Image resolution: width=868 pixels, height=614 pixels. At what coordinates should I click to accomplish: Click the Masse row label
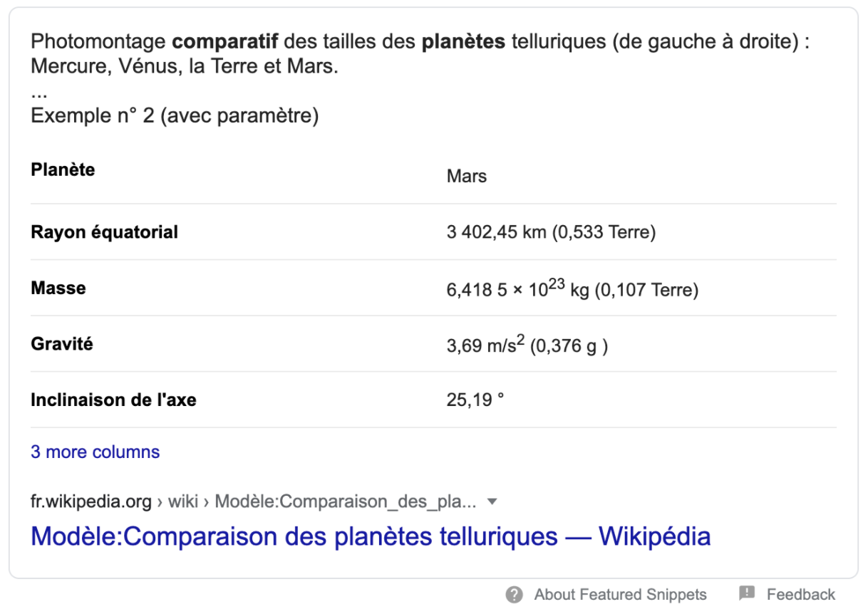click(x=58, y=288)
